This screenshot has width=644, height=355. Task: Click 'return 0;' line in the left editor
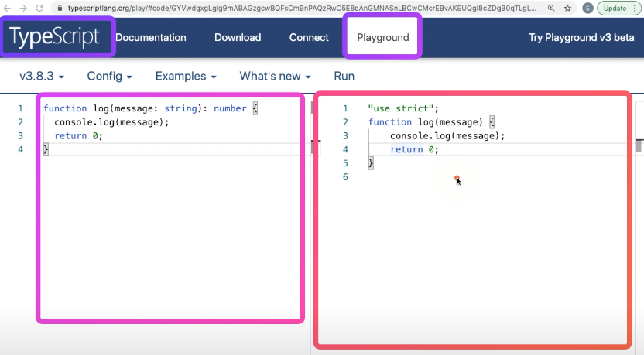coord(78,136)
